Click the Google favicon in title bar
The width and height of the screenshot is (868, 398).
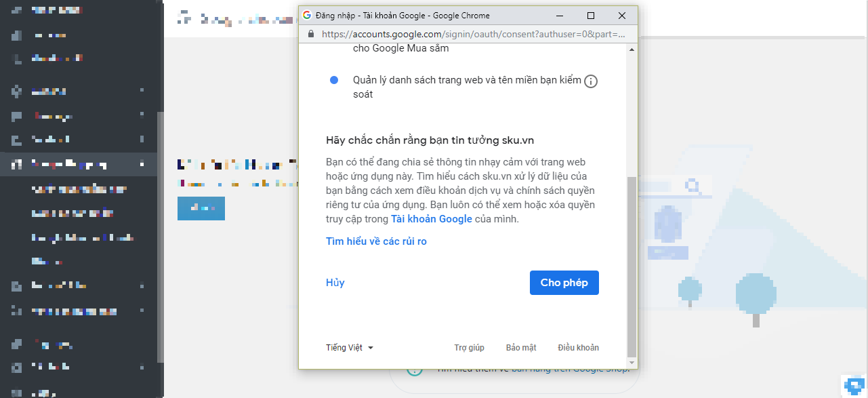307,16
